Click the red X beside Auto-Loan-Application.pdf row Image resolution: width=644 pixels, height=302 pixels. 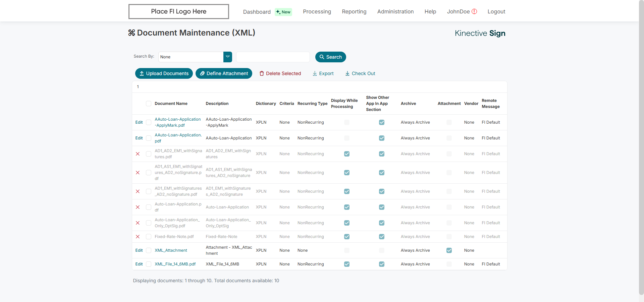(x=138, y=207)
